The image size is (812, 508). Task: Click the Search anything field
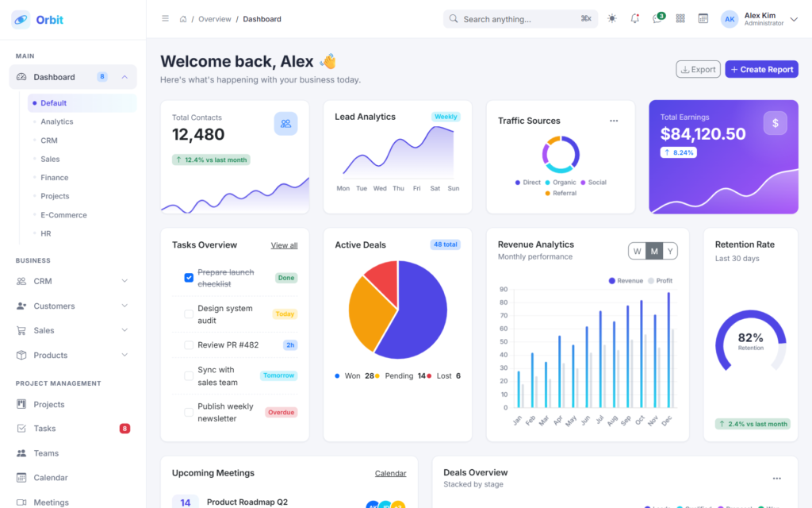[520, 19]
